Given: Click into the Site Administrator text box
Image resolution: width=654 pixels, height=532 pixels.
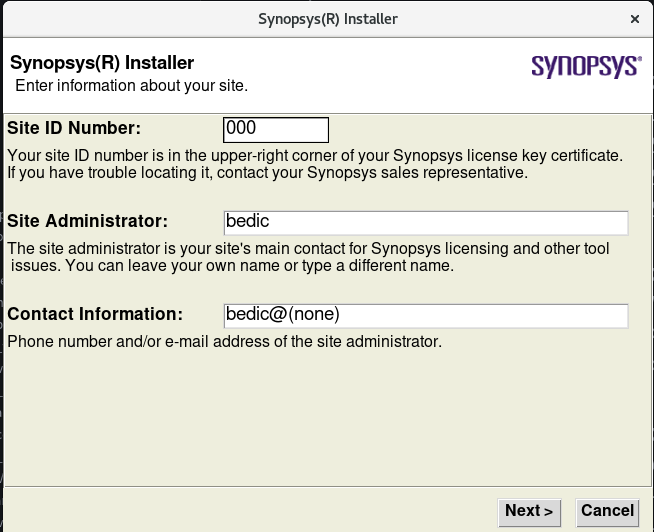Looking at the screenshot, I should [427, 222].
